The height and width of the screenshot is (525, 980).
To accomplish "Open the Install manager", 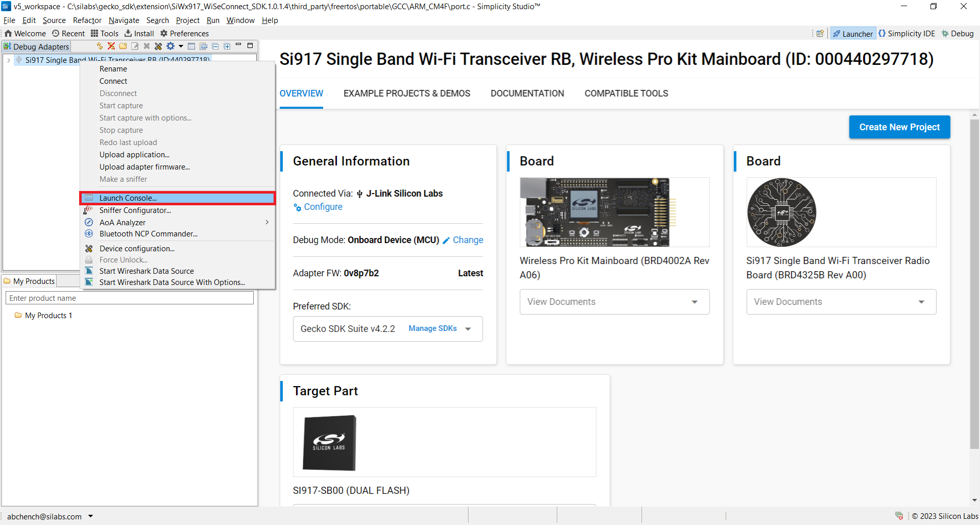I will [x=139, y=34].
